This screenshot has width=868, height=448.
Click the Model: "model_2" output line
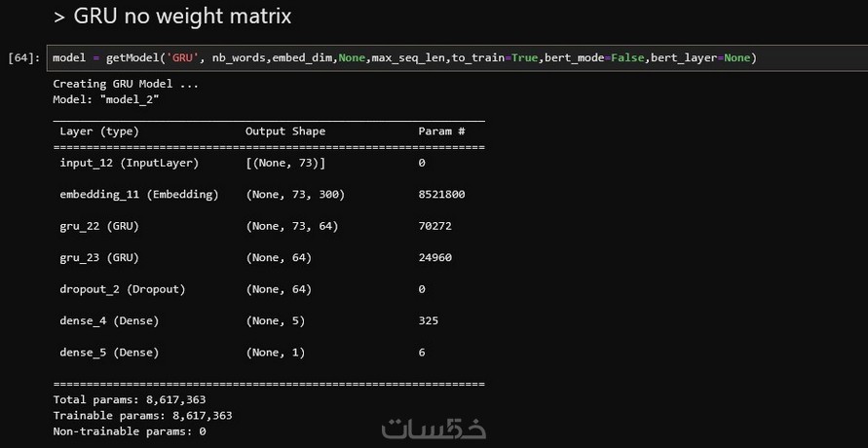click(106, 99)
